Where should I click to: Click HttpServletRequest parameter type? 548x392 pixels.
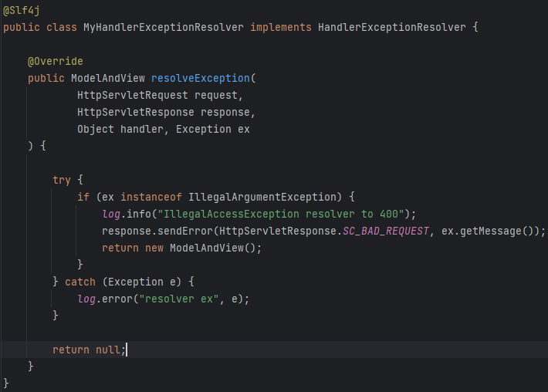133,95
